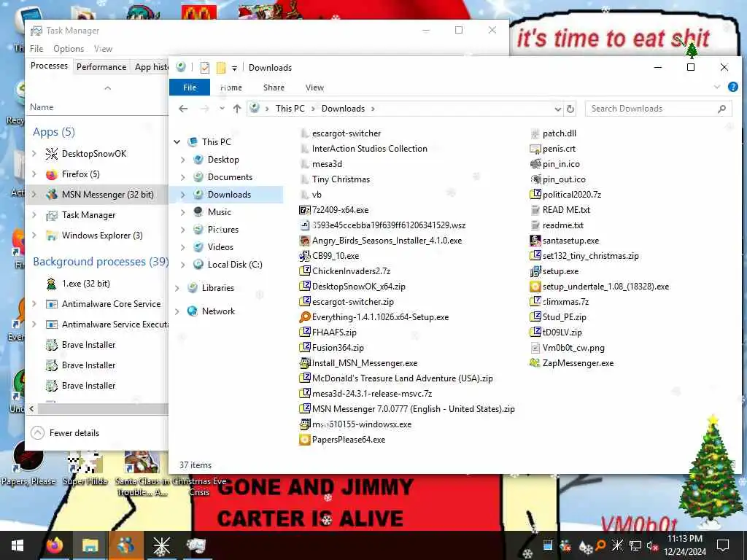Screen dimensions: 747x560
Task: Open File tab in Explorer
Action: click(x=190, y=87)
